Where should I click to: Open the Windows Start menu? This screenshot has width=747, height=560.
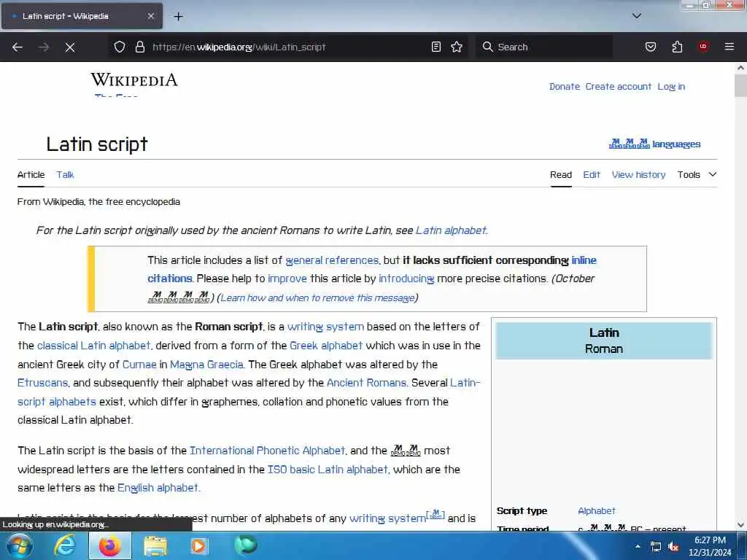pos(20,545)
